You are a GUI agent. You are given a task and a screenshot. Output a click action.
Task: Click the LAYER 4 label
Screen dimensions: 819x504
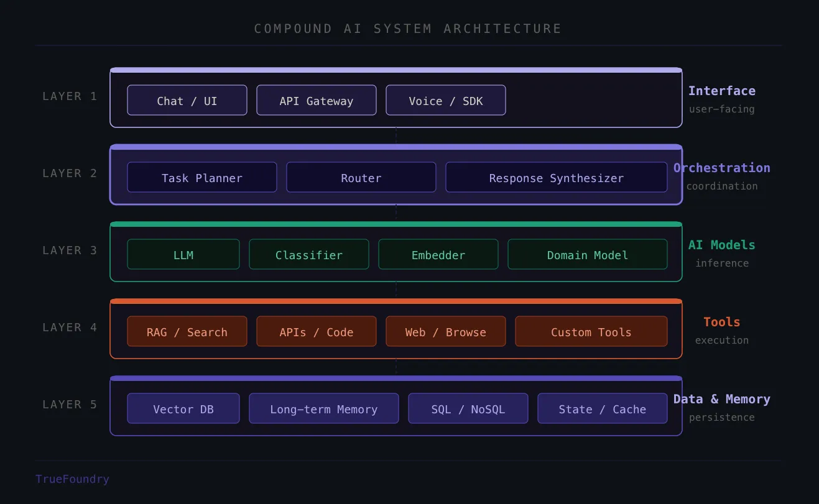pyautogui.click(x=70, y=327)
